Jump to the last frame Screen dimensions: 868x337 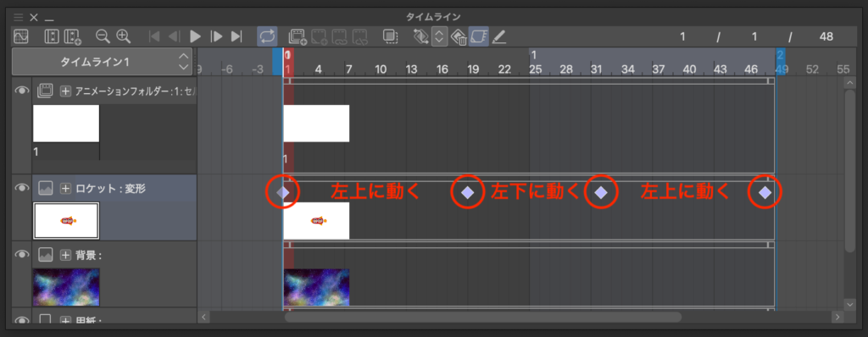[236, 36]
